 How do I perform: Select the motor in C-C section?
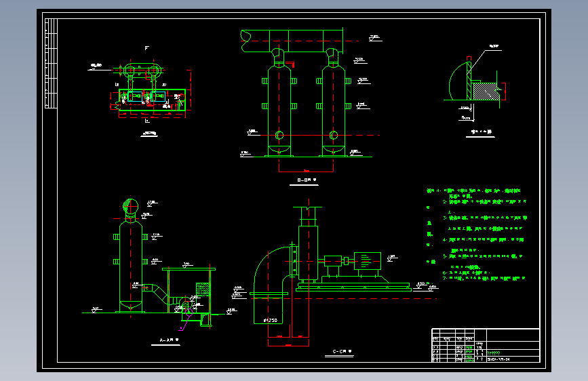[x=368, y=260]
